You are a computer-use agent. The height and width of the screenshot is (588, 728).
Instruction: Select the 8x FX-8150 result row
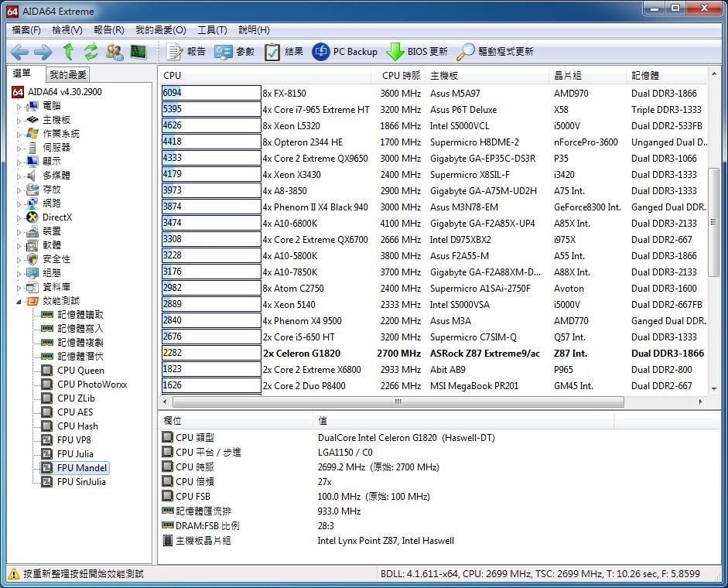coord(434,94)
